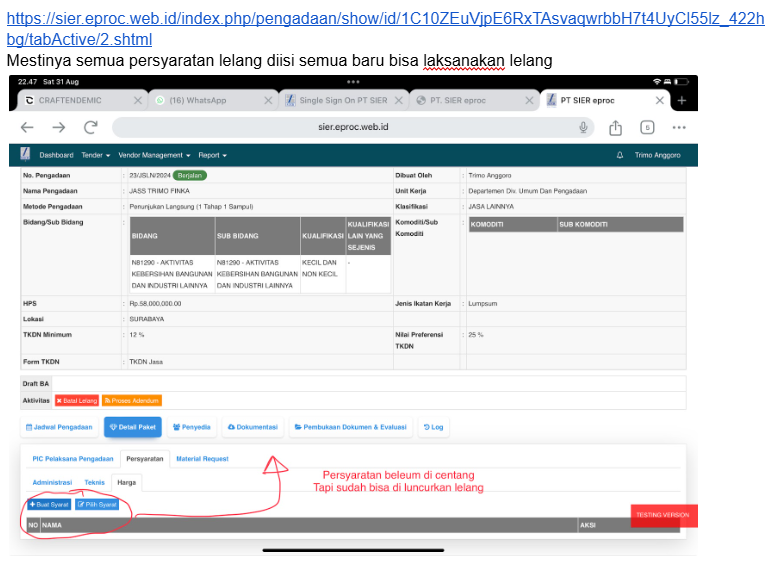Viewport: 775px width, 562px height.
Task: Reload the page with refresh icon
Action: [90, 127]
